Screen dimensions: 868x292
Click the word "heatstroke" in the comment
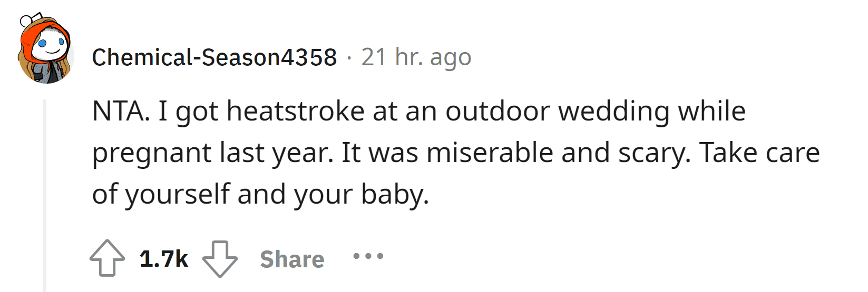tap(296, 112)
